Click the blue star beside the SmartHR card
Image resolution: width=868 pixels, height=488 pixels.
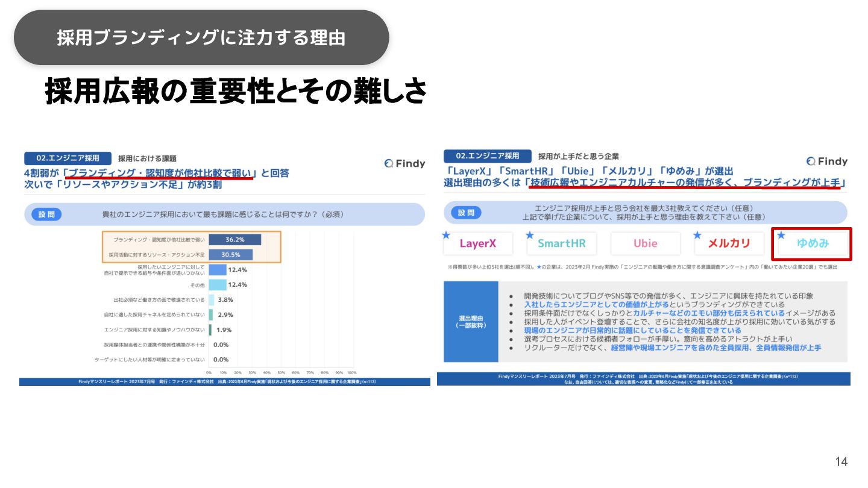click(530, 235)
